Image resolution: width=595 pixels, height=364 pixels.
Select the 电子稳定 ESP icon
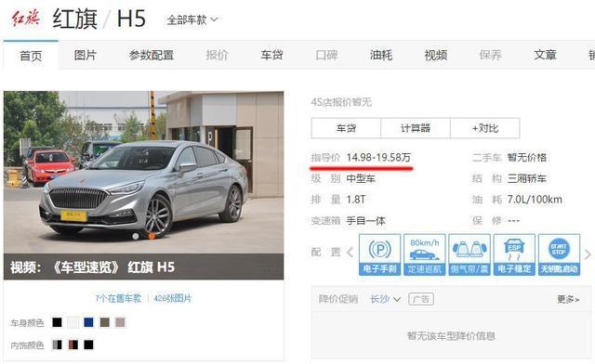point(514,254)
